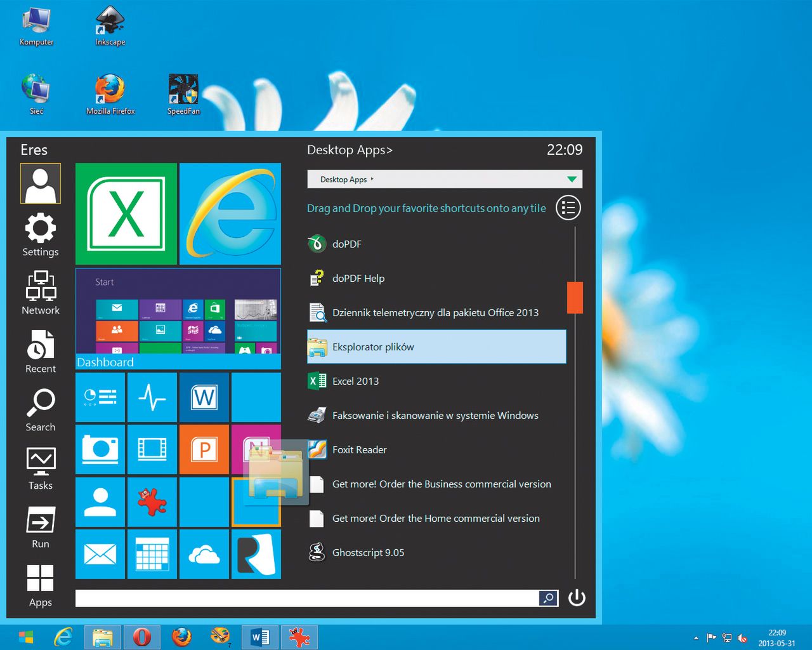Image resolution: width=812 pixels, height=650 pixels.
Task: Open Tasks in the sidebar
Action: (41, 468)
